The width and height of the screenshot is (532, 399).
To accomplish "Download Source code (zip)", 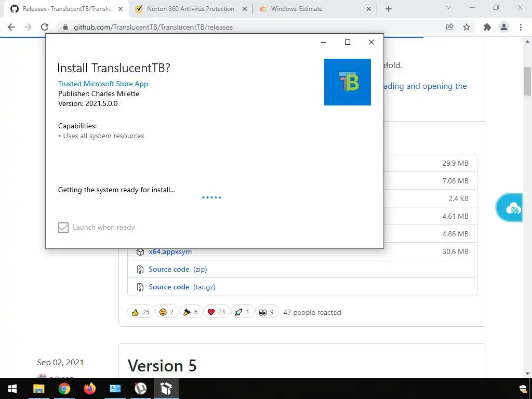I will (x=178, y=270).
